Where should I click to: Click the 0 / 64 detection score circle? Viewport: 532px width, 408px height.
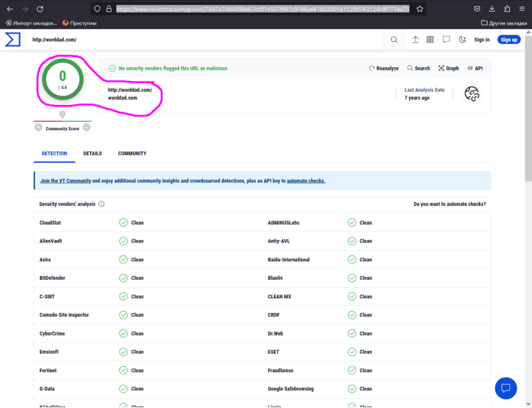point(63,79)
